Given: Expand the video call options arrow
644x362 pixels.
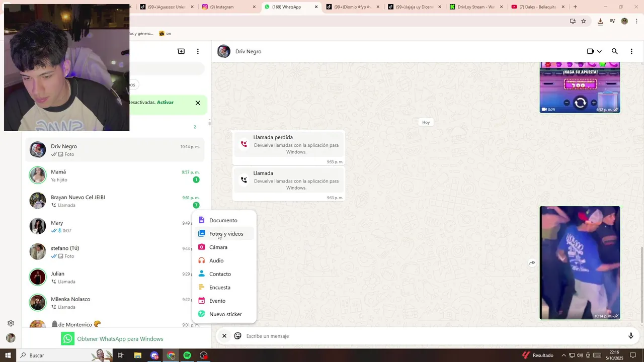Looking at the screenshot, I should pos(599,51).
